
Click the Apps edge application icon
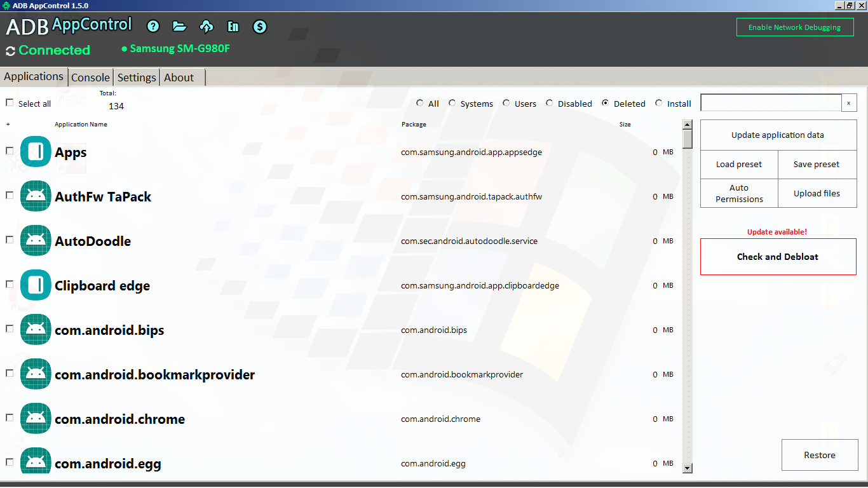coord(36,152)
